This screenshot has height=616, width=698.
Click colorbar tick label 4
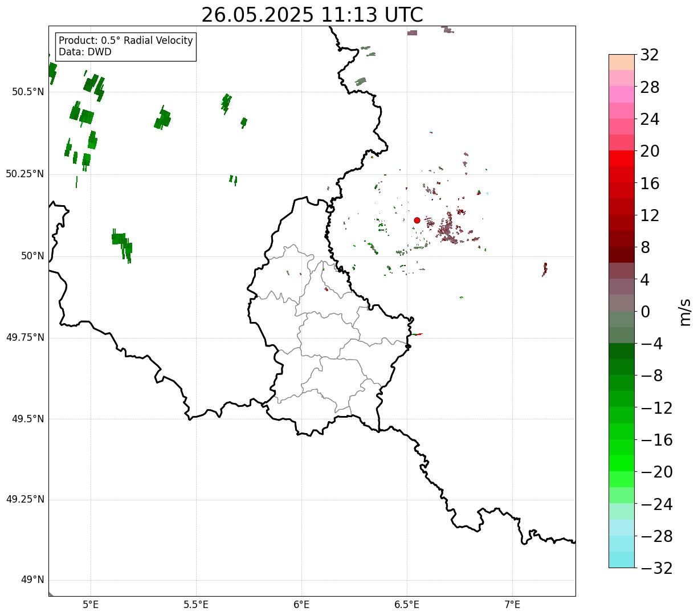[x=645, y=280]
